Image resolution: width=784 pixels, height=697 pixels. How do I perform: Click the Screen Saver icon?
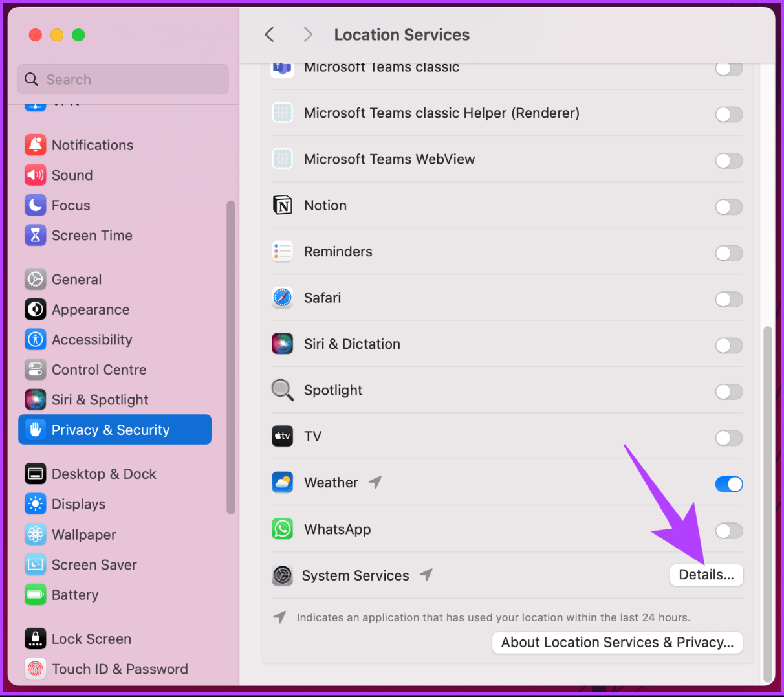tap(36, 564)
